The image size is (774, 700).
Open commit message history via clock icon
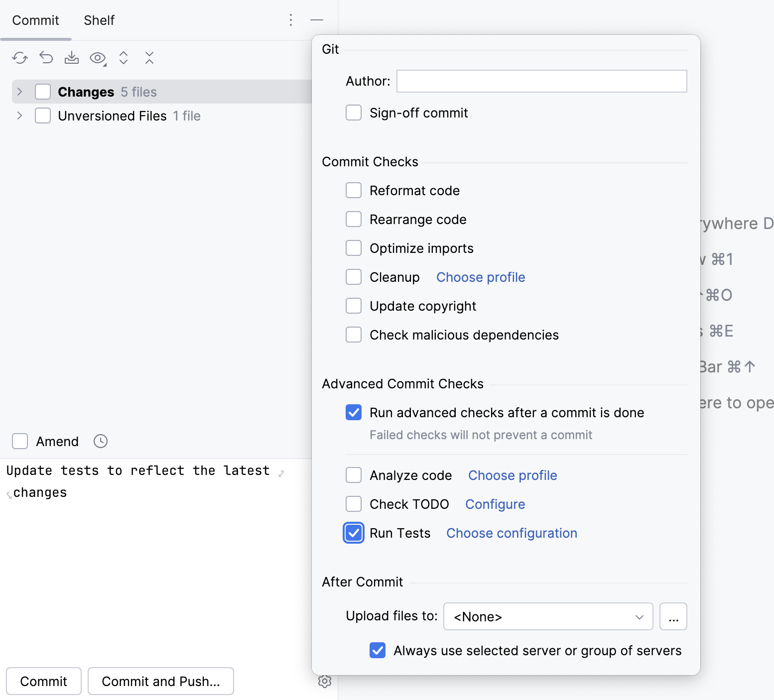tap(100, 441)
